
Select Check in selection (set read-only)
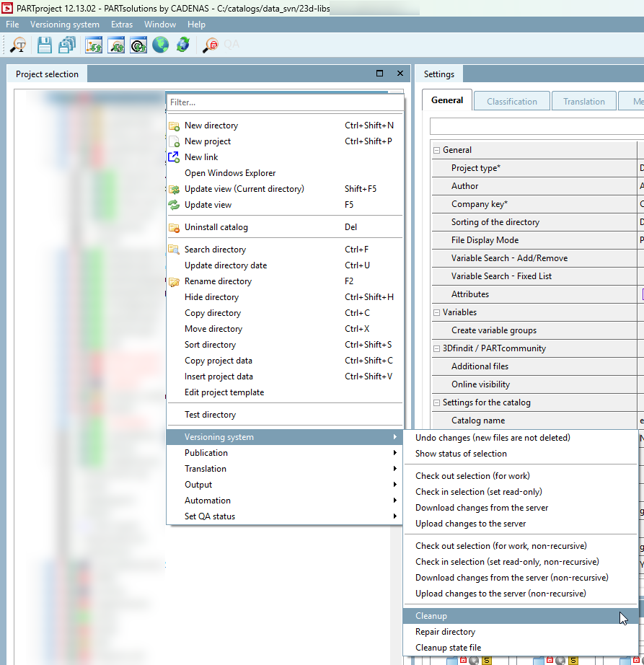[521, 492]
